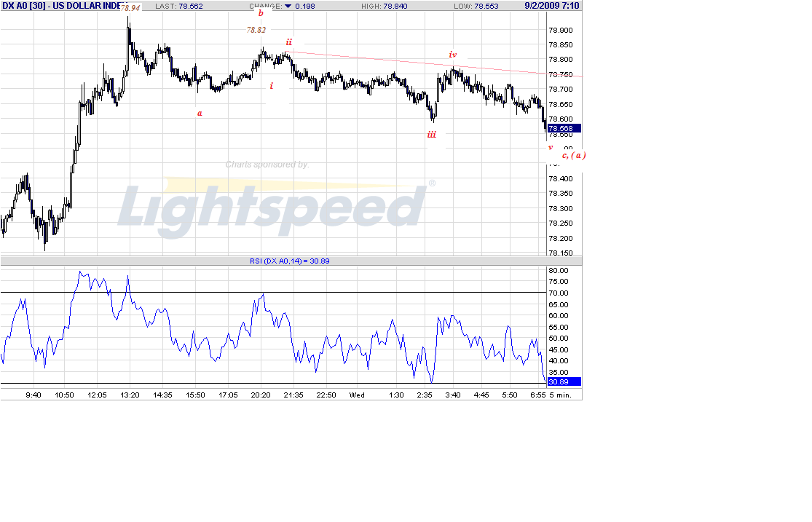Click the 4:45 time axis label
The height and width of the screenshot is (522, 812).
[481, 395]
